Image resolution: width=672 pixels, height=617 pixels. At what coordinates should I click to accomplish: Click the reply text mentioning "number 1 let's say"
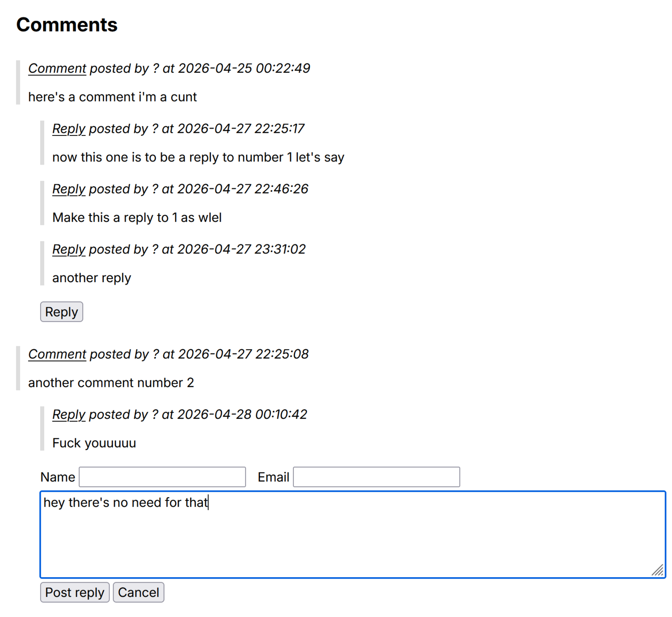pos(198,157)
